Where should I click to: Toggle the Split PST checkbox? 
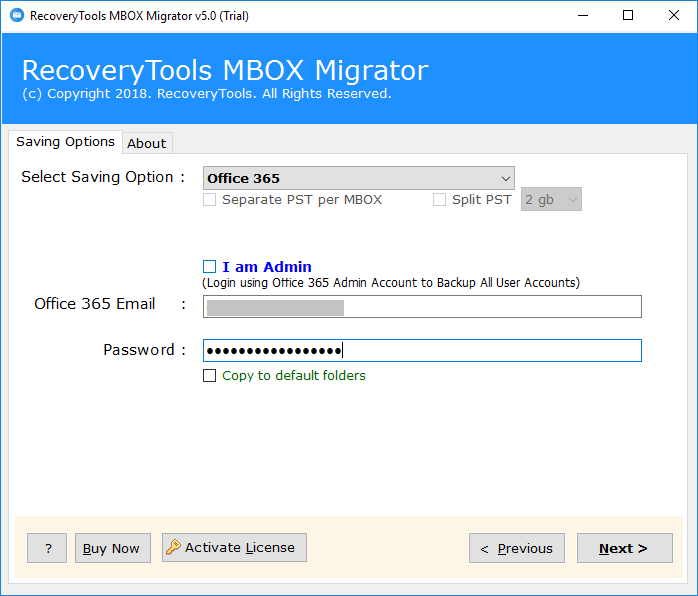pyautogui.click(x=439, y=199)
